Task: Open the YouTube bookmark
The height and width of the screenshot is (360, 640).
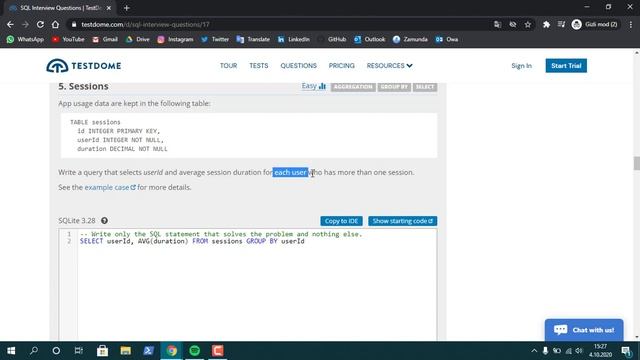Action: pyautogui.click(x=68, y=39)
